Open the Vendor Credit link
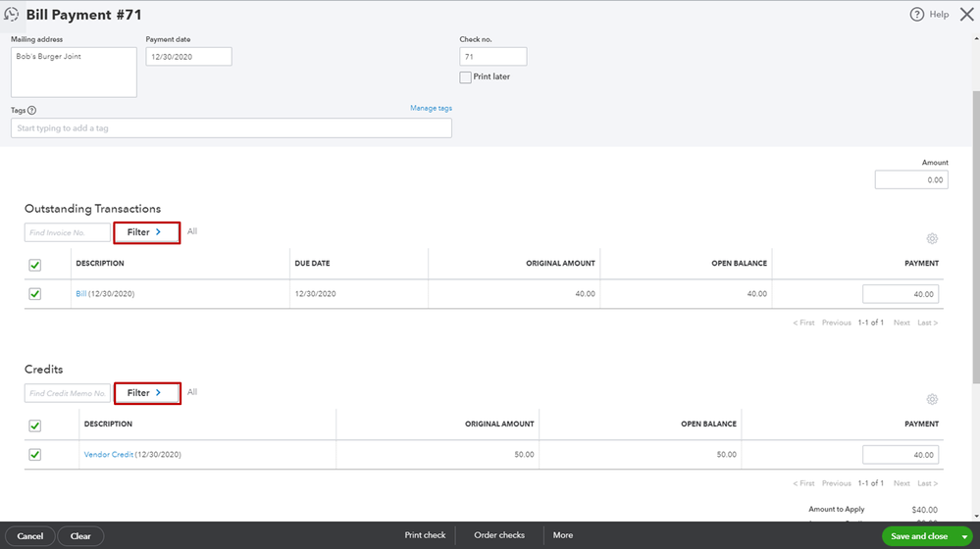980x549 pixels. (108, 455)
